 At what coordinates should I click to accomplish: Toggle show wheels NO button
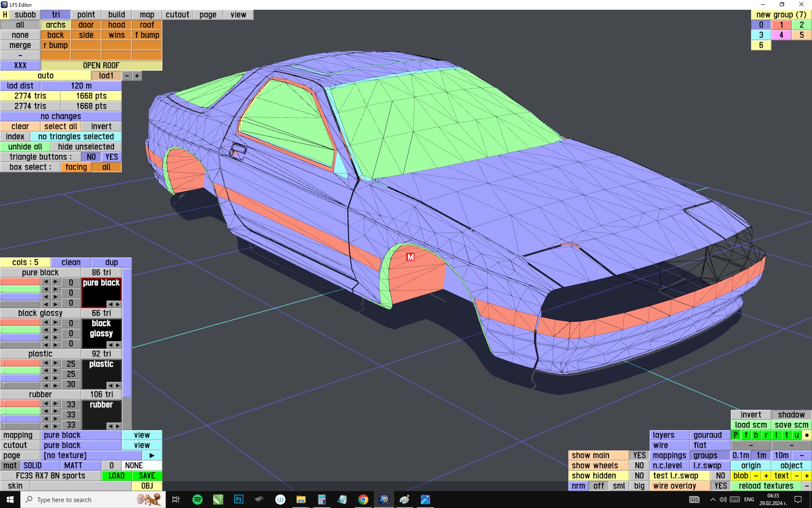point(639,466)
